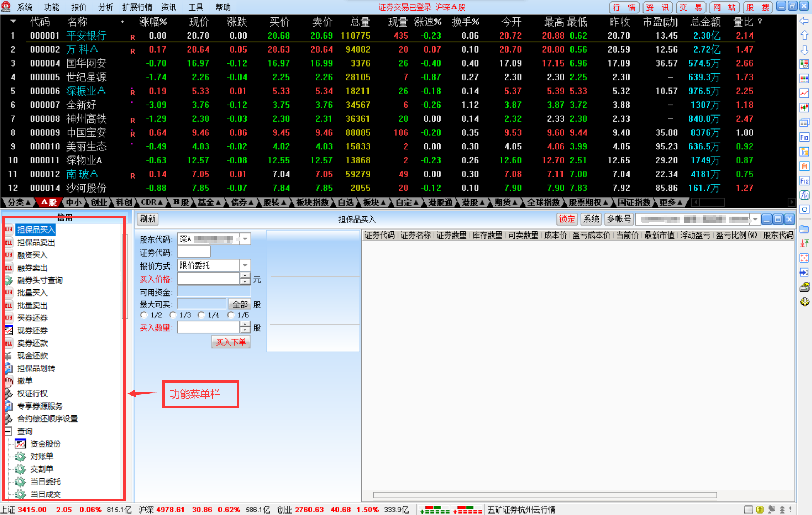The width and height of the screenshot is (812, 515).
Task: Click the 撤单 hand stop icon
Action: 9,381
